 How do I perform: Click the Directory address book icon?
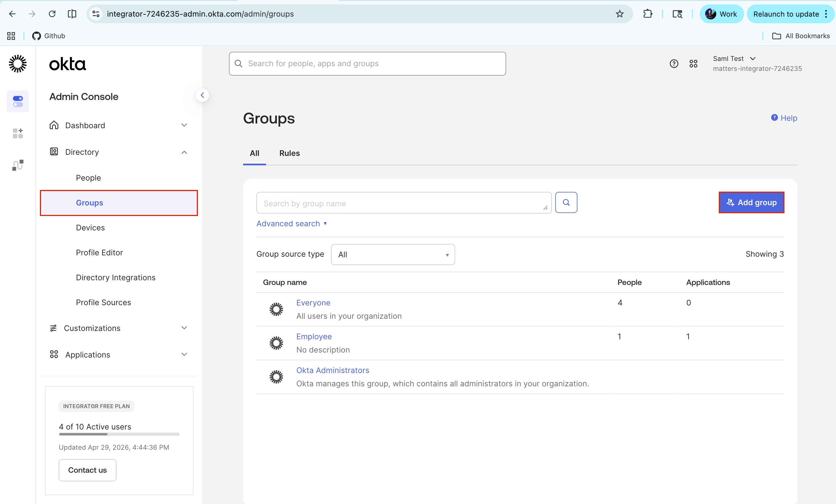tap(54, 151)
